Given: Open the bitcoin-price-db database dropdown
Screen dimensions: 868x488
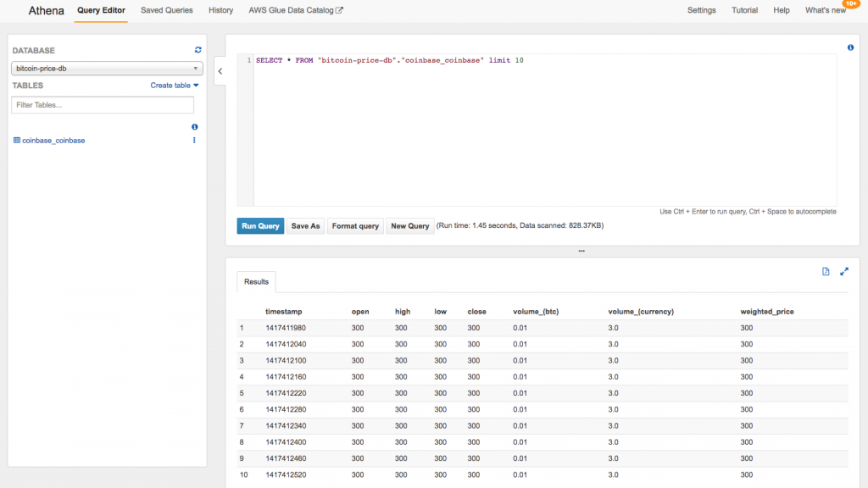Looking at the screenshot, I should click(107, 68).
